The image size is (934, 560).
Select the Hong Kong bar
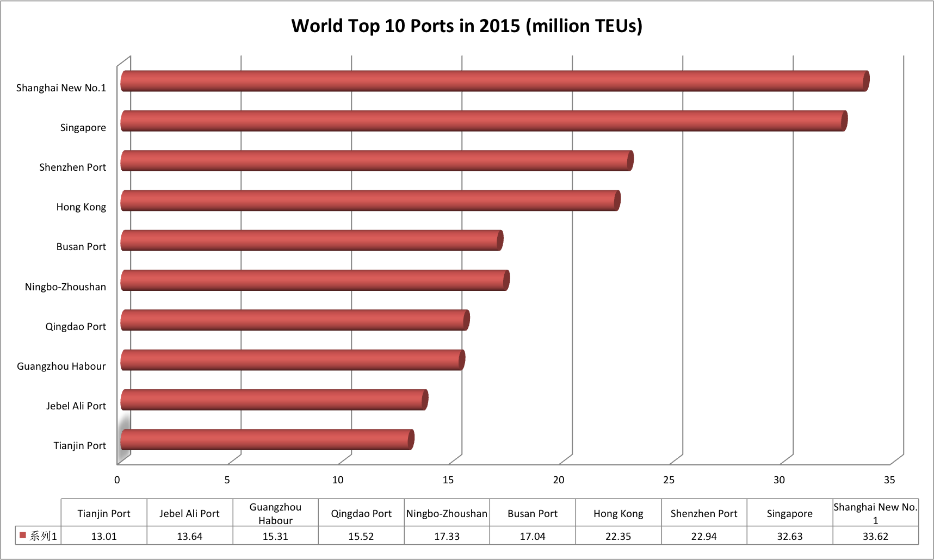[x=370, y=201]
